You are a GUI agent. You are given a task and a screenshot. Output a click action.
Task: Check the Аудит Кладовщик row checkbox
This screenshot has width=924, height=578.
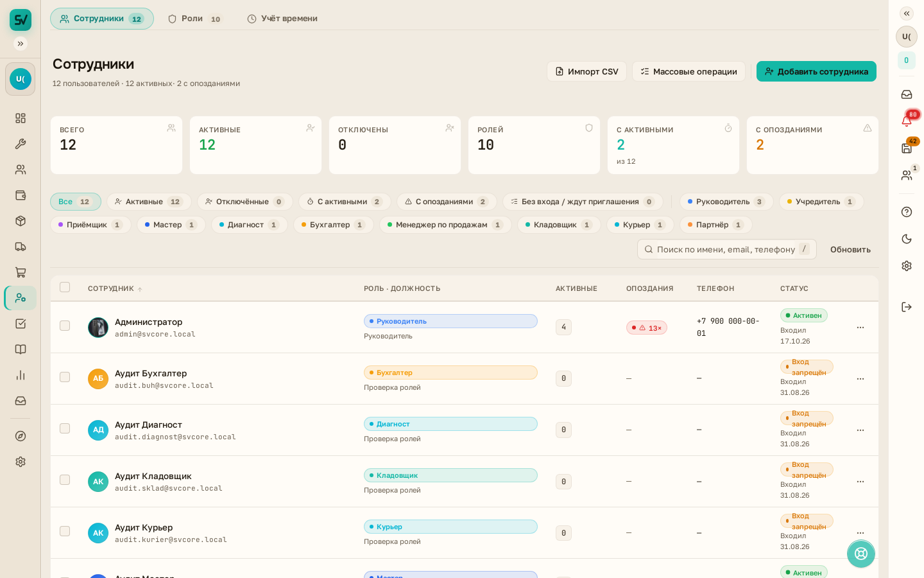65,480
